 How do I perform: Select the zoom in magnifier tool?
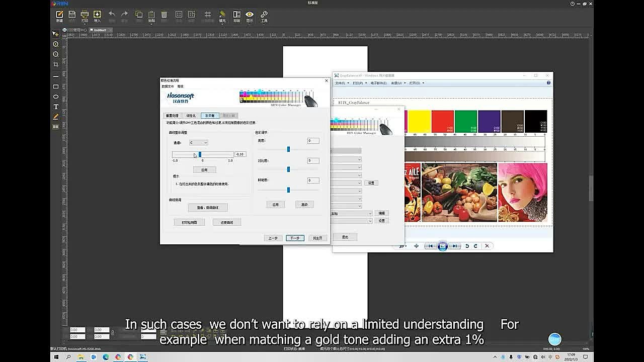[x=56, y=44]
